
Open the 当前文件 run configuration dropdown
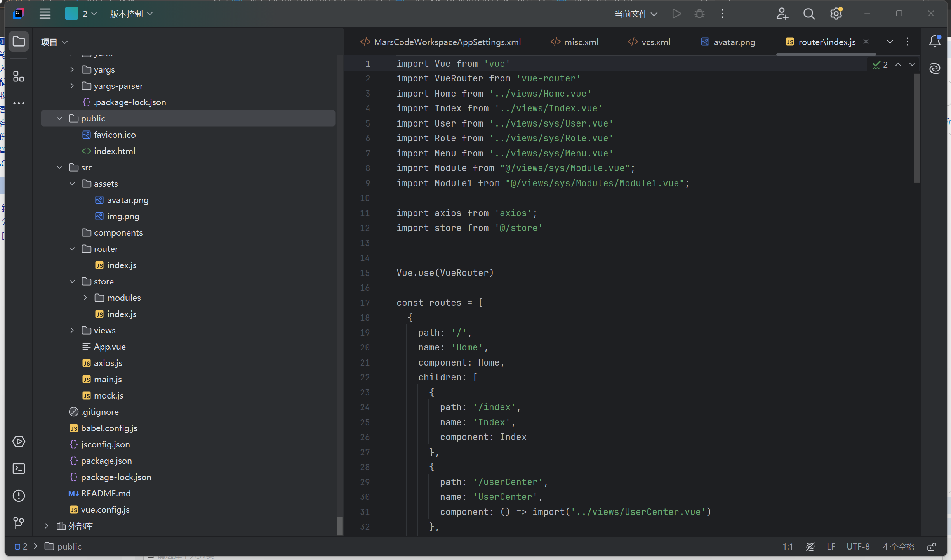pos(636,14)
